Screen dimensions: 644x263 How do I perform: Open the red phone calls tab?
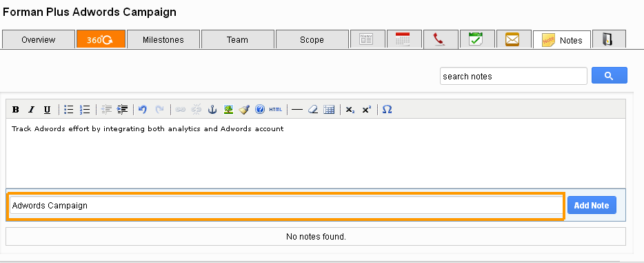coord(441,39)
